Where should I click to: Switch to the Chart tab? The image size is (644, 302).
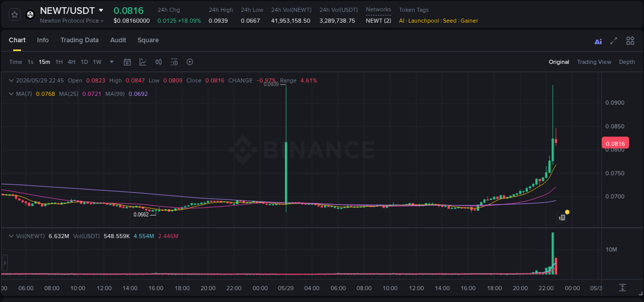pyautogui.click(x=17, y=40)
